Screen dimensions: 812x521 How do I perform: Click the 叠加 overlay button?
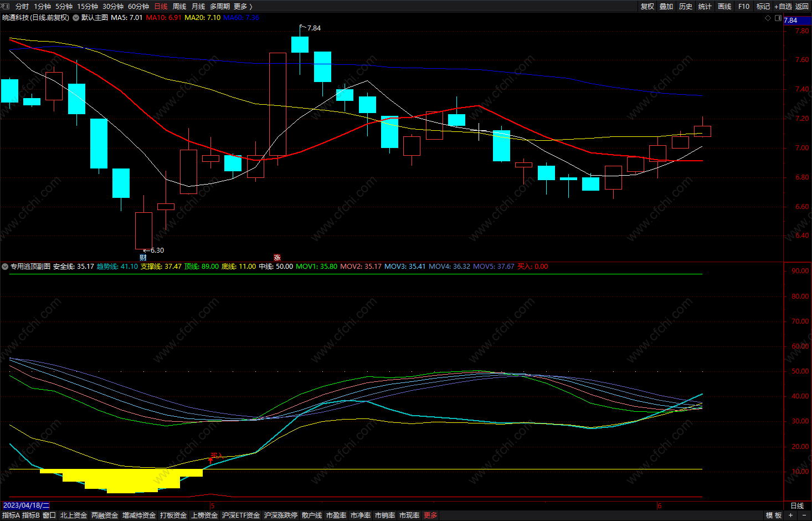pos(666,7)
